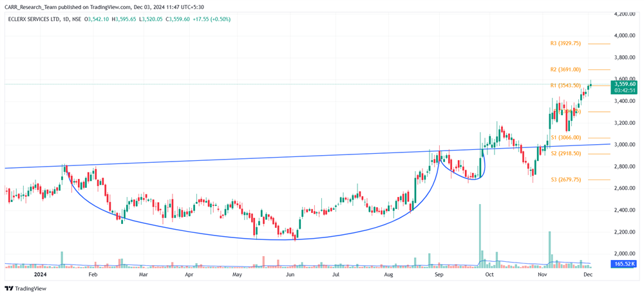Click the tallest volume bar in late September
This screenshot has width=644, height=296.
pos(479,236)
